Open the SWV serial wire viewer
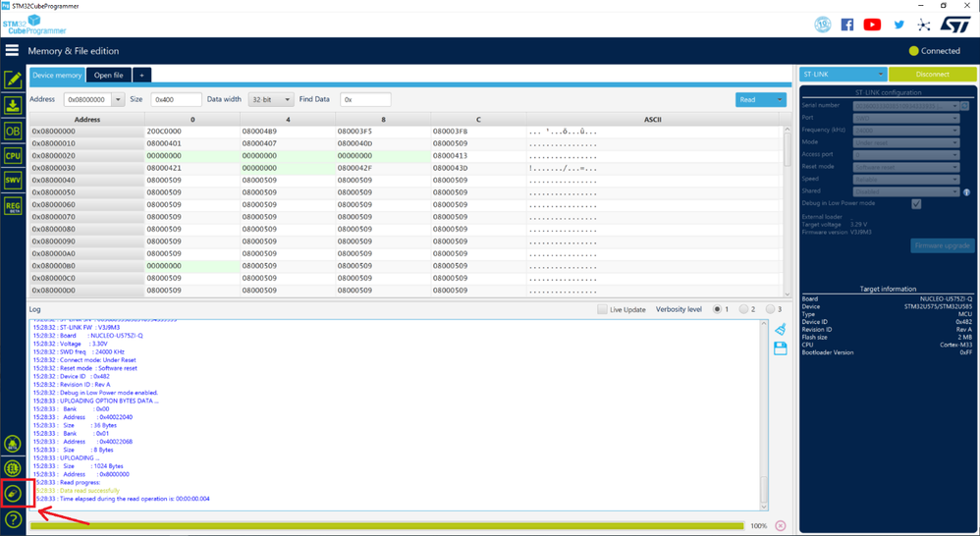This screenshot has height=536, width=980. [13, 181]
